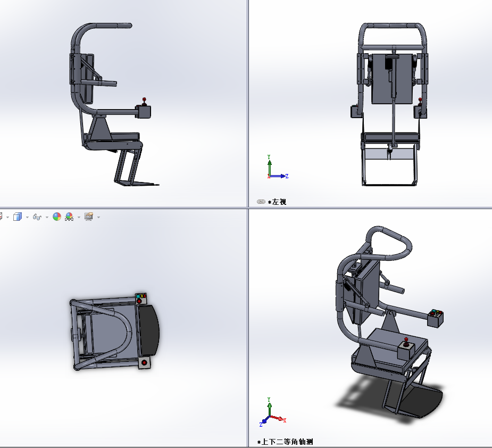492x448 pixels.
Task: Select the chair model in the top-left side view
Action: click(115, 104)
